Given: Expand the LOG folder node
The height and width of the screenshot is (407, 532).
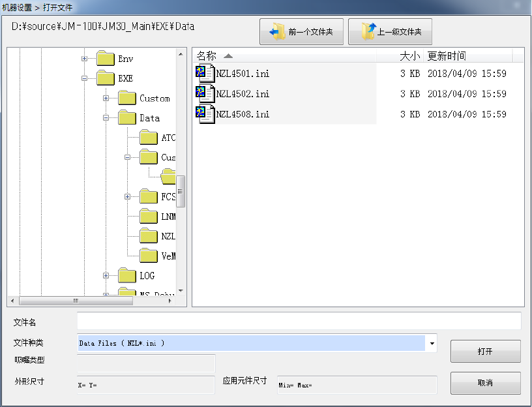Looking at the screenshot, I should (106, 276).
